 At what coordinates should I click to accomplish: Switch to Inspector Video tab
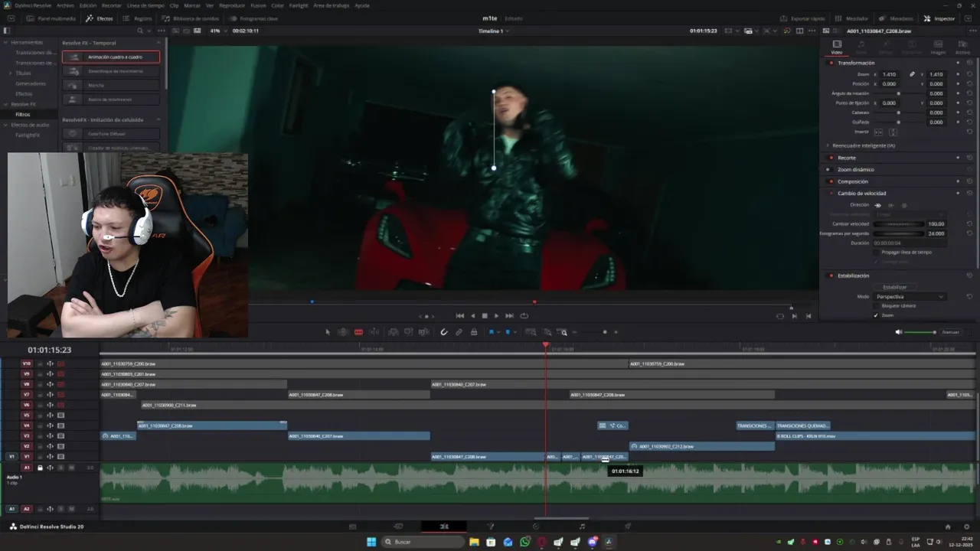click(837, 47)
